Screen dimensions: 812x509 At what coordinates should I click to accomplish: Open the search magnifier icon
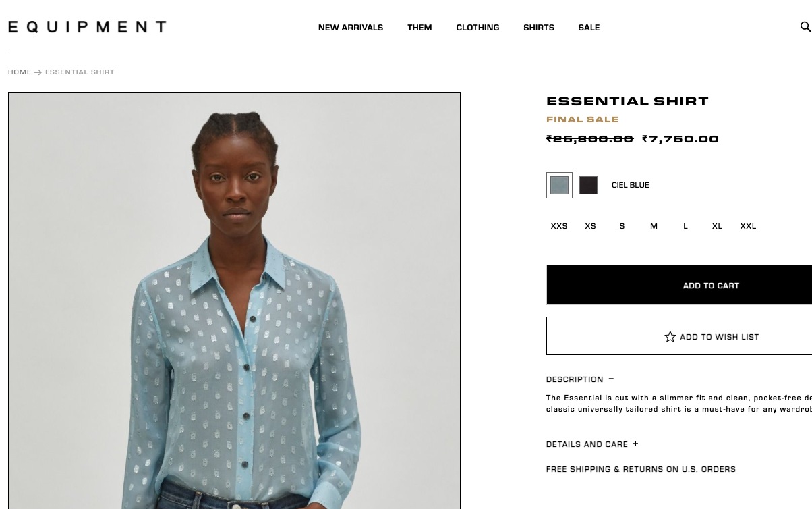(805, 27)
